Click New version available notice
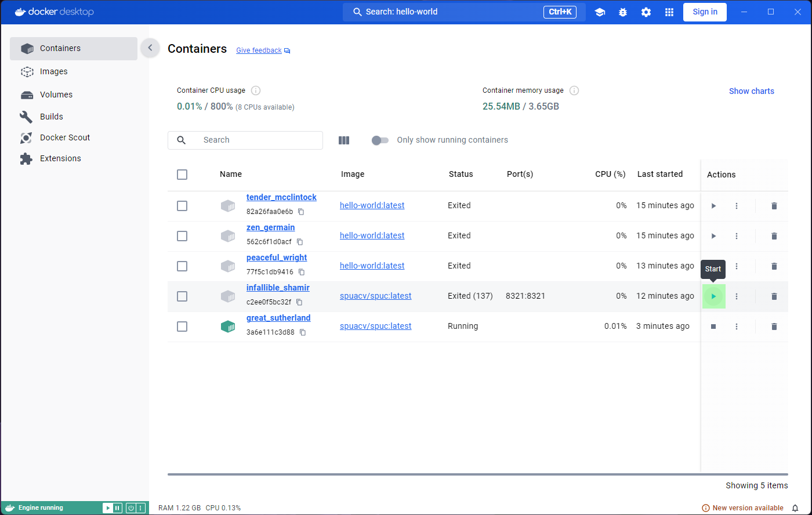Screen dimensions: 812x515 (x=743, y=508)
